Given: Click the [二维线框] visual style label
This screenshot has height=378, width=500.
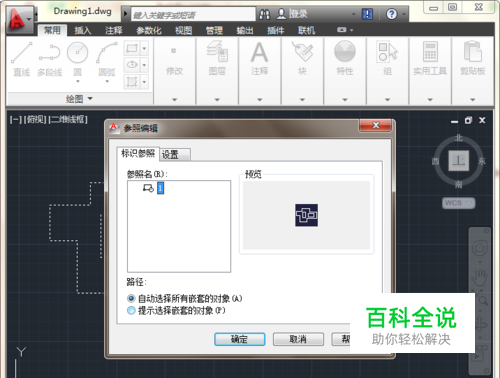Looking at the screenshot, I should point(68,119).
